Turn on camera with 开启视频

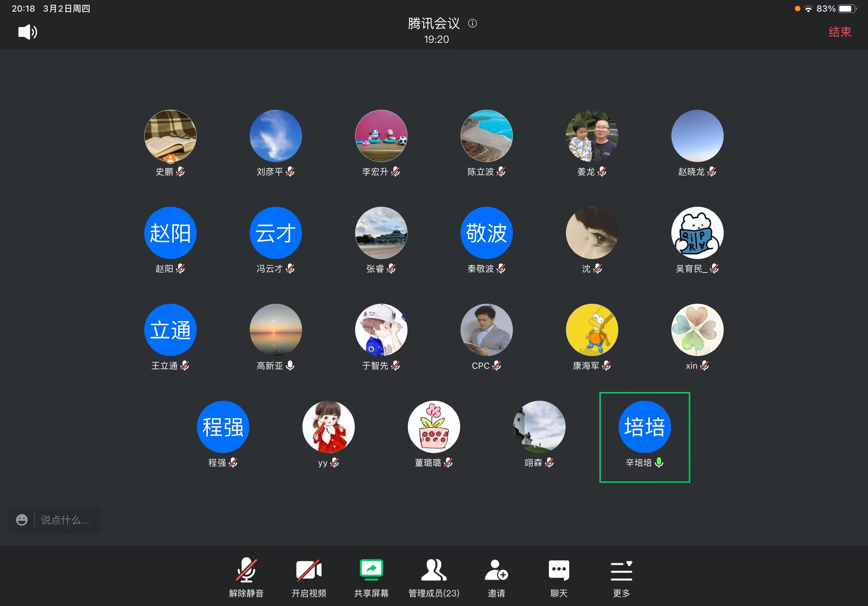[x=309, y=578]
